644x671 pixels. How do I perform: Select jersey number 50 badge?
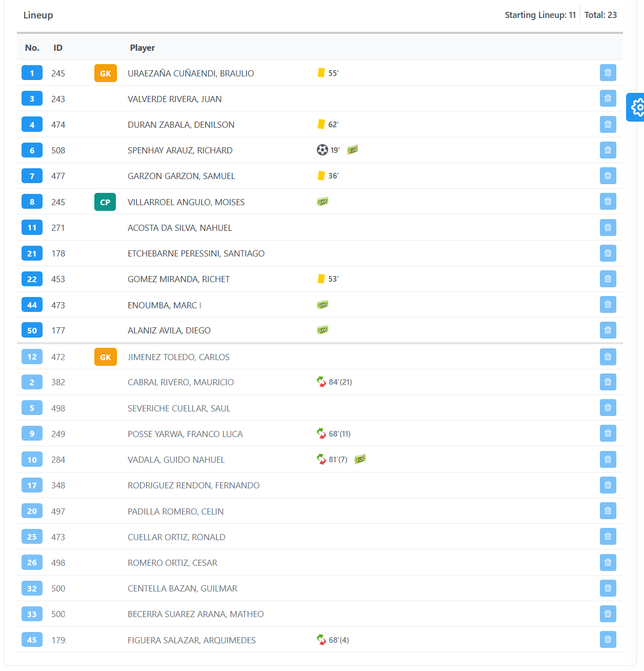tap(32, 330)
